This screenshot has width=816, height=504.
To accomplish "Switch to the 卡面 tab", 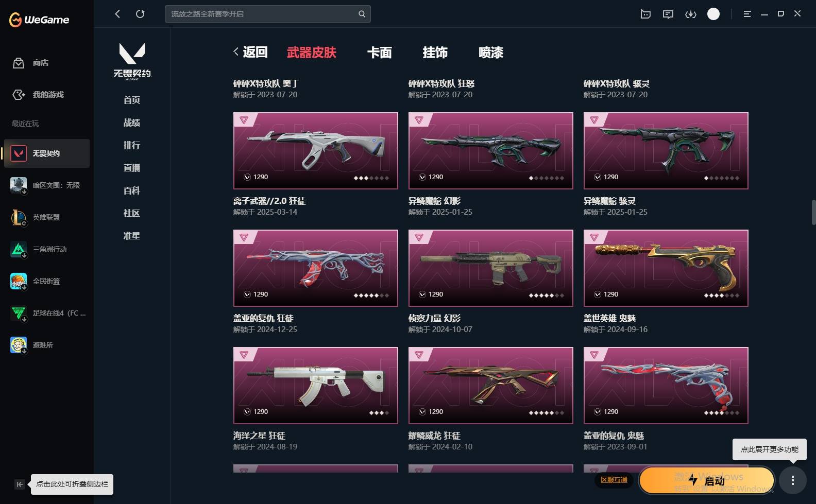I will click(x=380, y=52).
